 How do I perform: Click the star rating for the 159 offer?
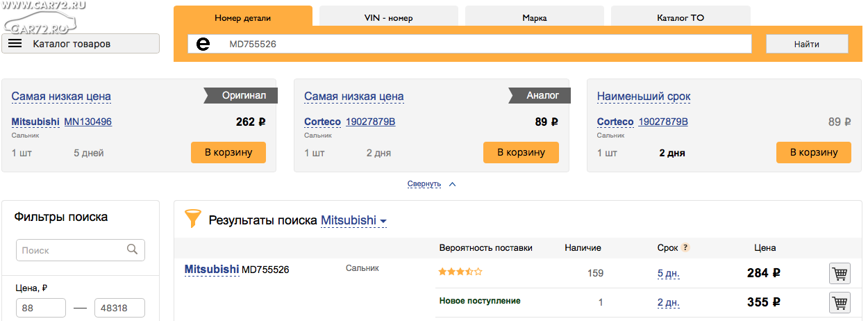(460, 272)
